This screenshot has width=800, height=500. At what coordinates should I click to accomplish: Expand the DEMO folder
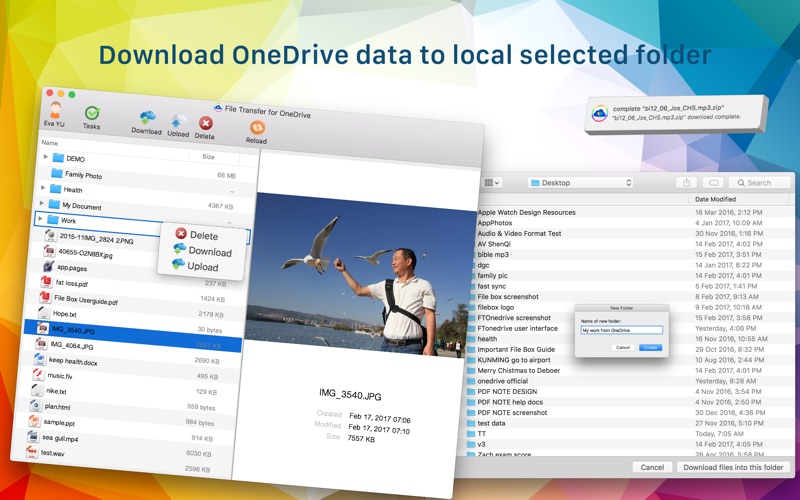coord(45,157)
